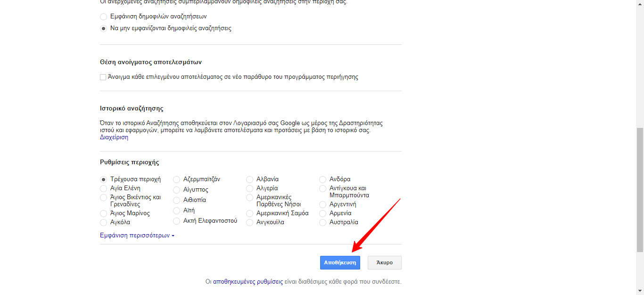Select the 'Τρέχουσα περιοχή' region option
The height and width of the screenshot is (295, 644).
103,179
